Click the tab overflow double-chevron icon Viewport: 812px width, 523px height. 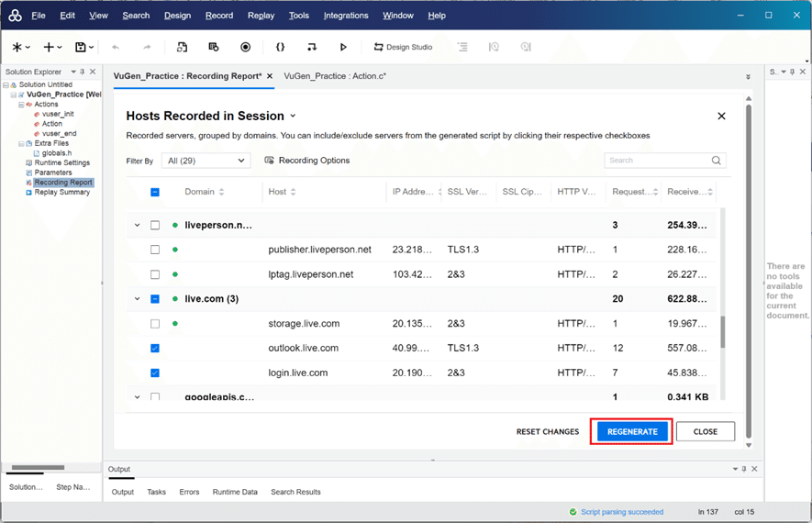(749, 77)
